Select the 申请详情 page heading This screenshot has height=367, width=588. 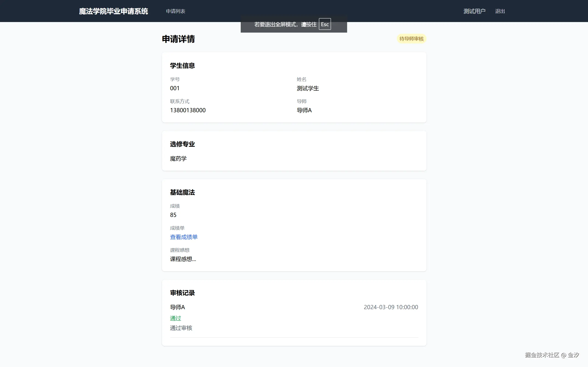click(178, 39)
